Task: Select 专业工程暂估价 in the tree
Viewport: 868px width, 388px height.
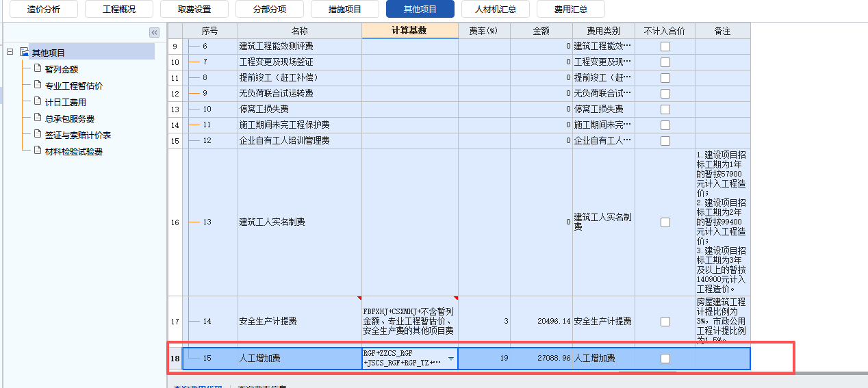Action: [x=74, y=86]
